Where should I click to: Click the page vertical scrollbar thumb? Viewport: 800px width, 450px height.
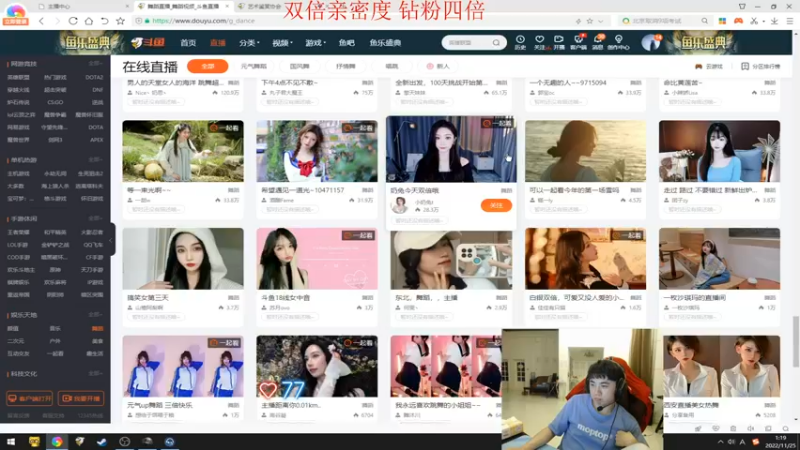(x=795, y=341)
